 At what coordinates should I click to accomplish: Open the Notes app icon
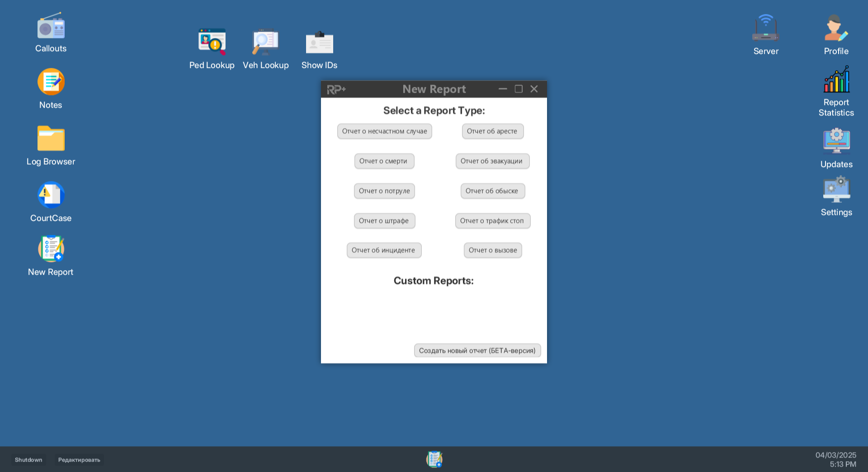(x=51, y=82)
